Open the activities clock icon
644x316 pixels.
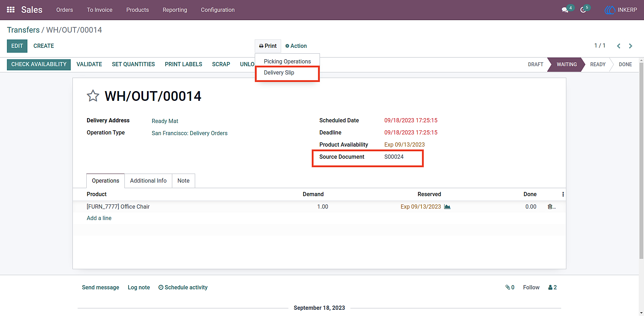pyautogui.click(x=583, y=10)
